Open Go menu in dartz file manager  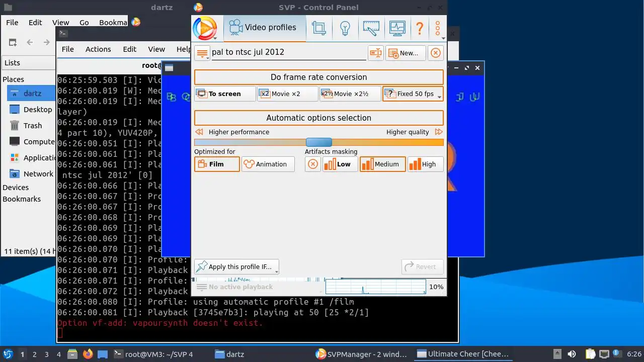click(84, 22)
